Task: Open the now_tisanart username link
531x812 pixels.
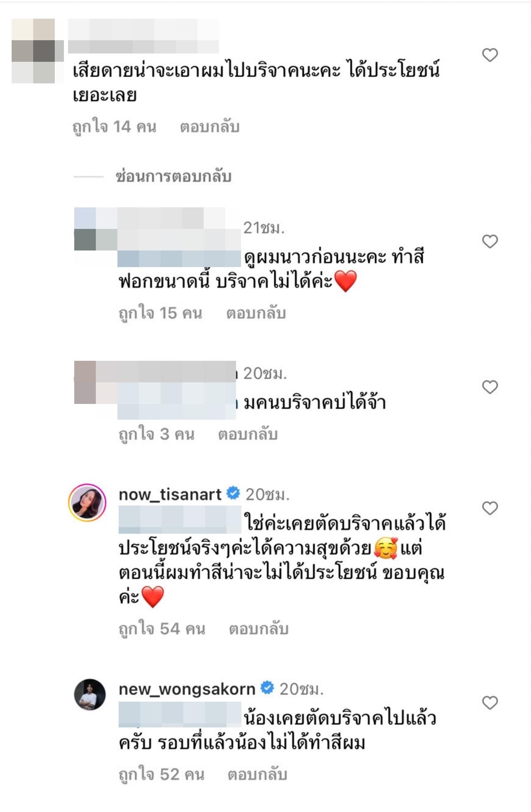Action: pos(170,494)
